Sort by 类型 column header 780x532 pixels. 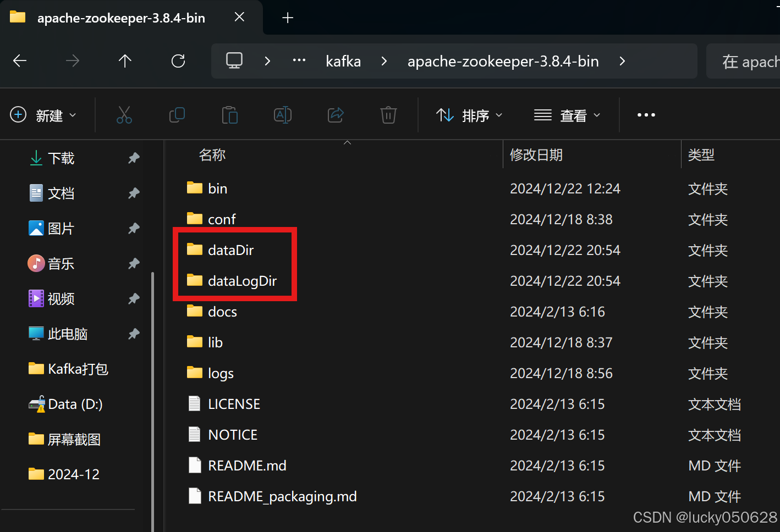(701, 155)
